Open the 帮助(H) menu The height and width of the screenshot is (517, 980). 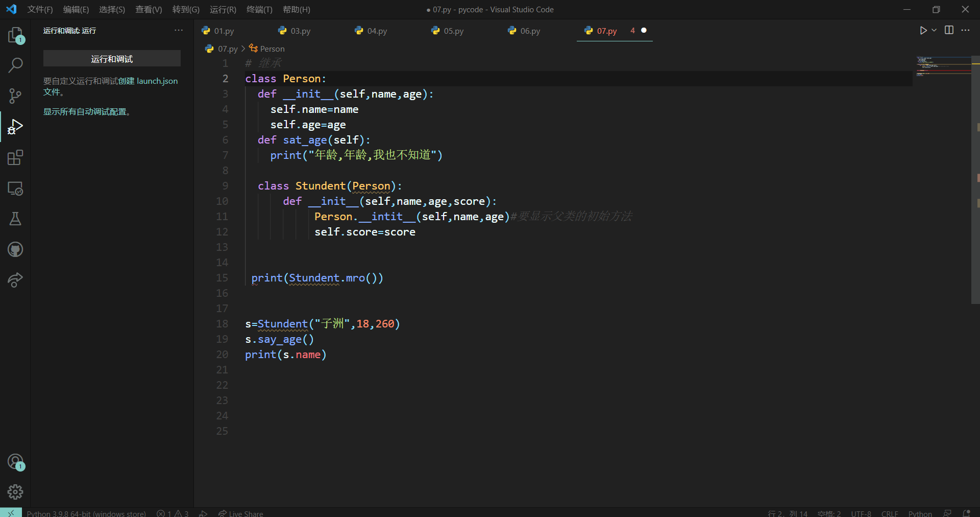point(296,9)
